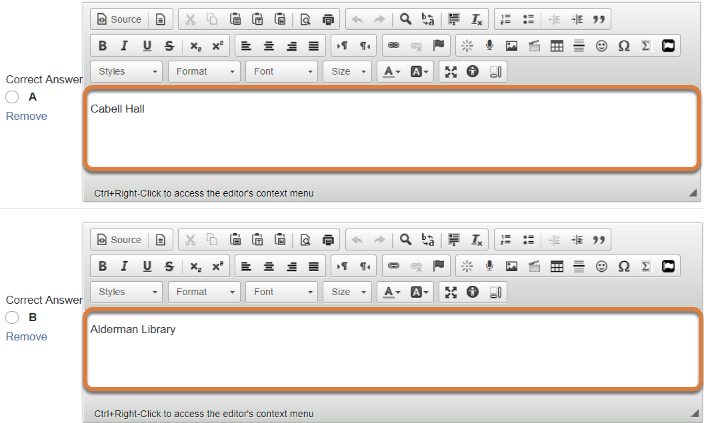Open Size dropdown in answer A editor

348,72
